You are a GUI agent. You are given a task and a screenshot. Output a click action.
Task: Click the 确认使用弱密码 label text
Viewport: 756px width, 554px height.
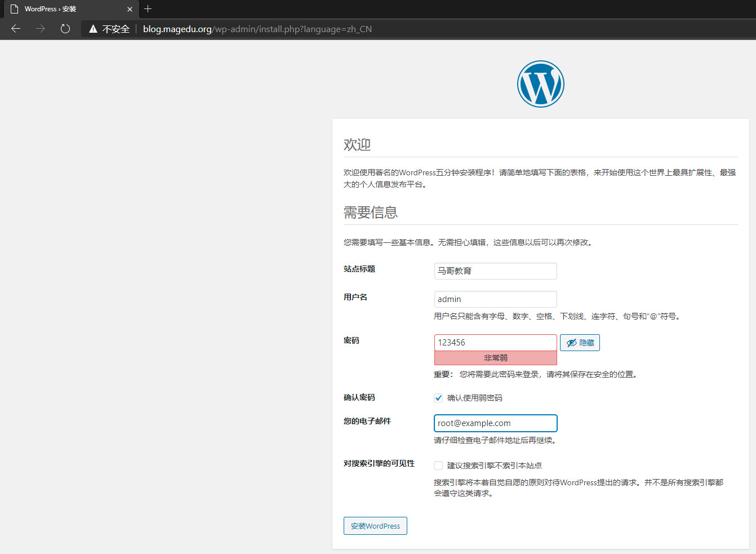(475, 398)
